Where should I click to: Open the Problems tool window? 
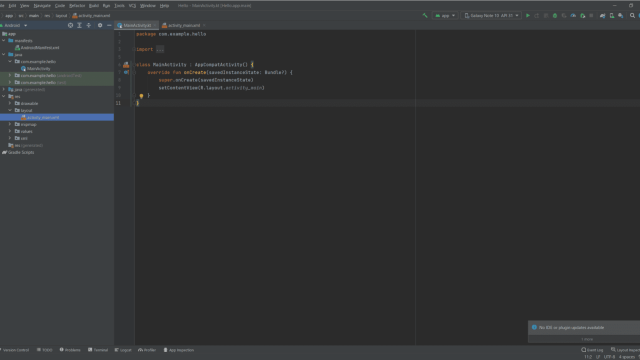(x=70, y=350)
